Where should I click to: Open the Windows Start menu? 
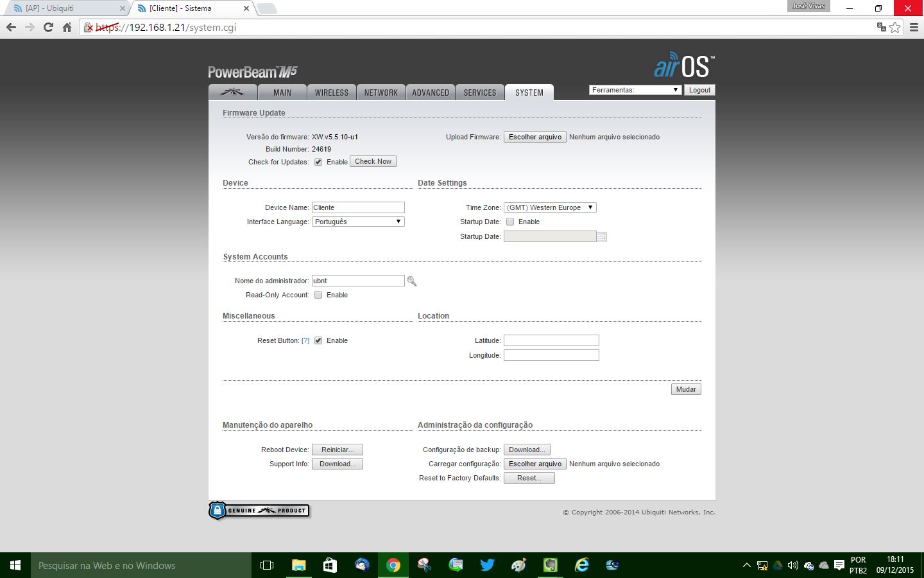pos(15,565)
